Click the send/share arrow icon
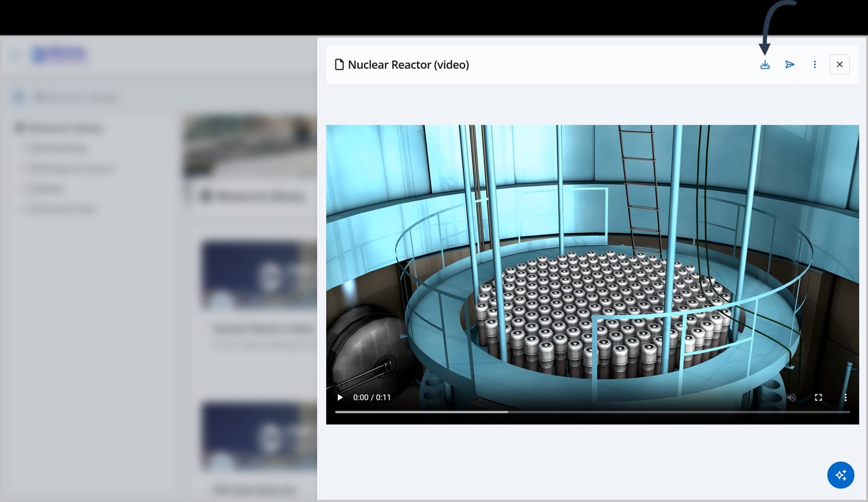 (790, 64)
